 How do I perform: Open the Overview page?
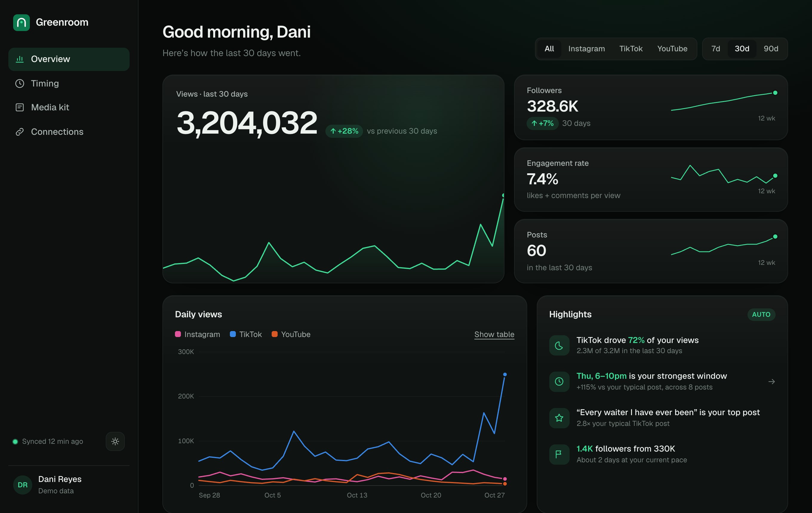coord(69,59)
